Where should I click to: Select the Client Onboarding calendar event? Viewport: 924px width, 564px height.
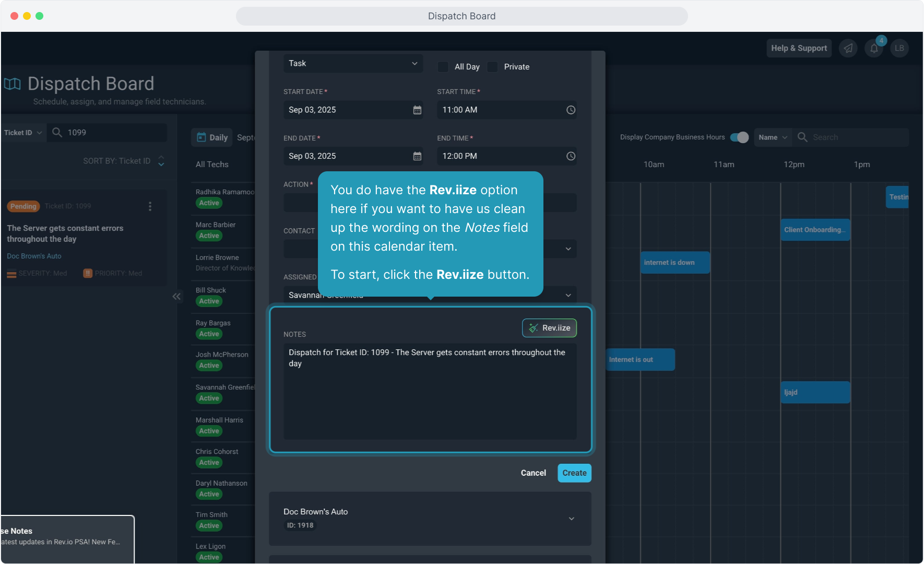(x=814, y=230)
